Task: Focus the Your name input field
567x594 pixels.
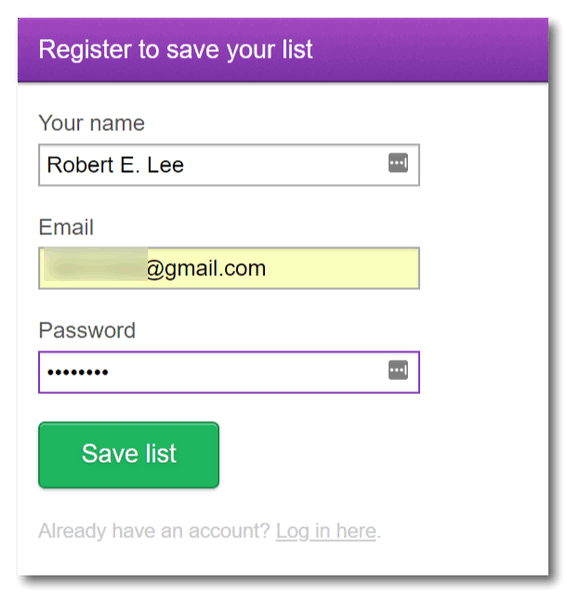Action: [229, 165]
